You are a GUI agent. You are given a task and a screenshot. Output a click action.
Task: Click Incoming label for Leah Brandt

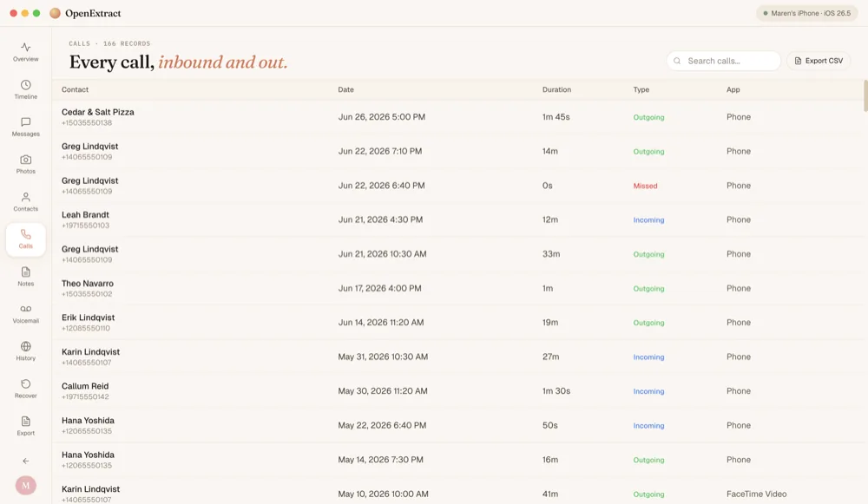(x=648, y=220)
